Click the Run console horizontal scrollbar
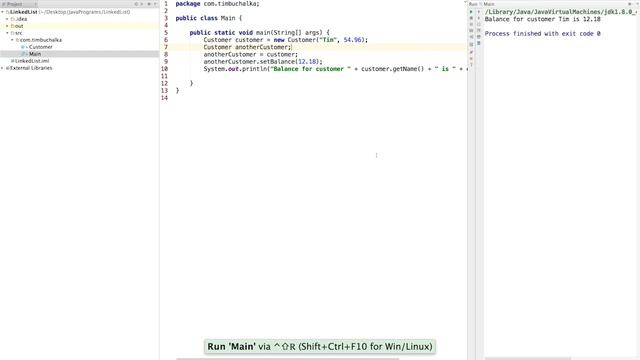 coord(528,359)
